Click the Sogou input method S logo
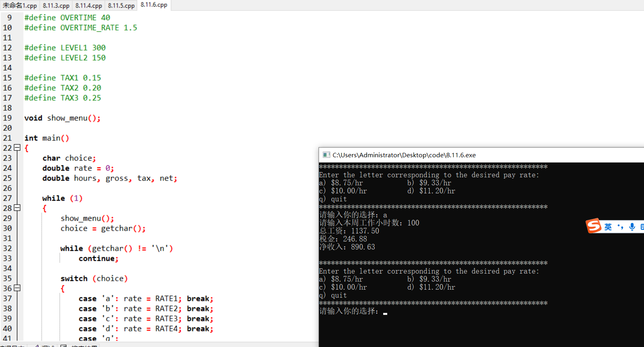The width and height of the screenshot is (644, 347). (x=593, y=226)
